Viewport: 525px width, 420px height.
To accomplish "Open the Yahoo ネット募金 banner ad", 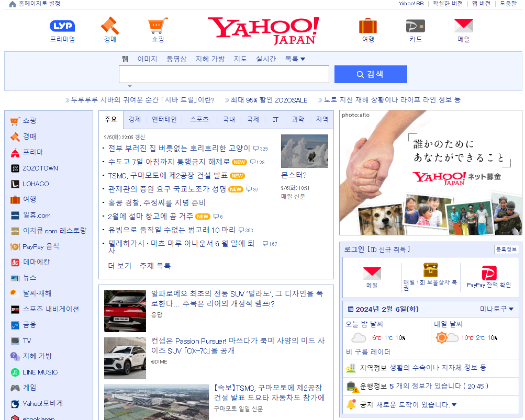I will click(431, 173).
